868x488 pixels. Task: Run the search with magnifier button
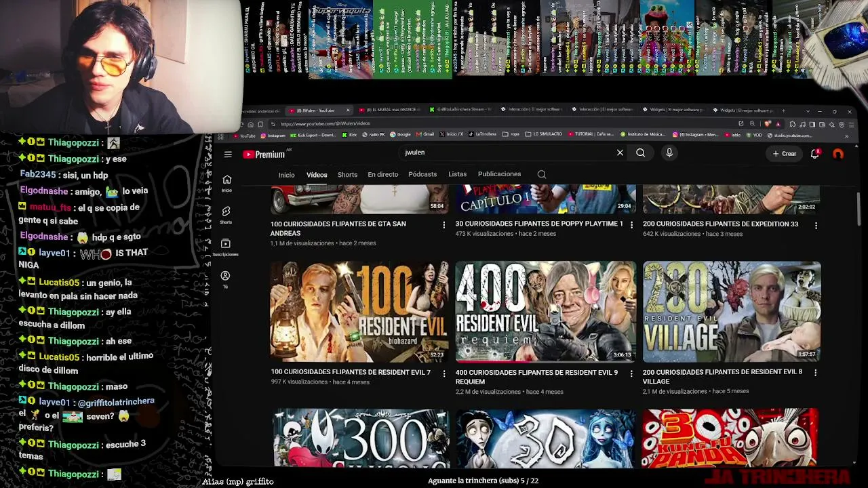click(640, 153)
